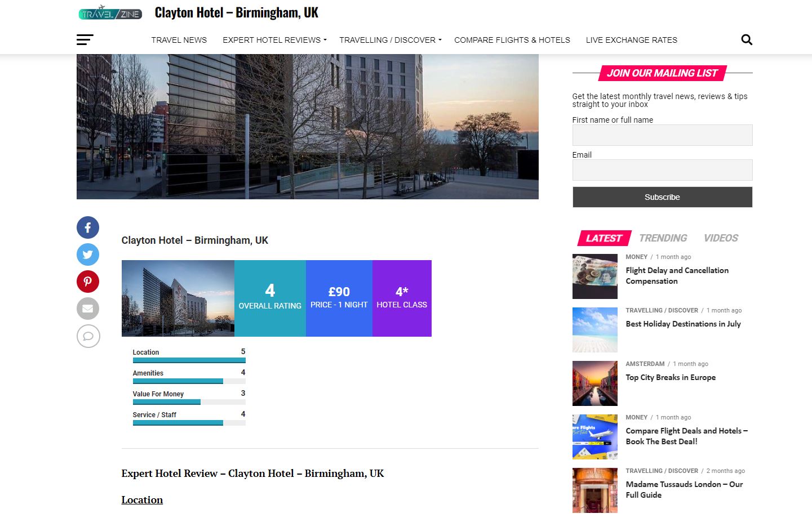Click the Join Our Mailing List heading
This screenshot has width=812, height=518.
point(662,73)
